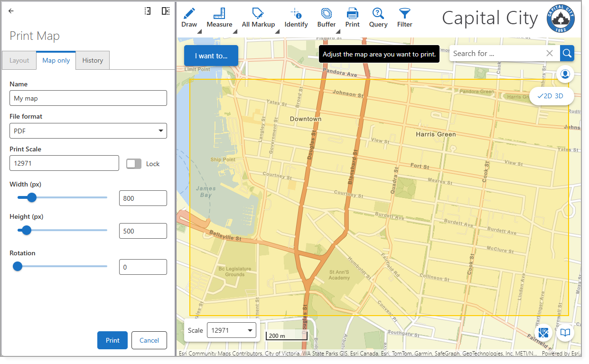The image size is (589, 364).
Task: Click the first panel layout icon
Action: pyautogui.click(x=148, y=11)
